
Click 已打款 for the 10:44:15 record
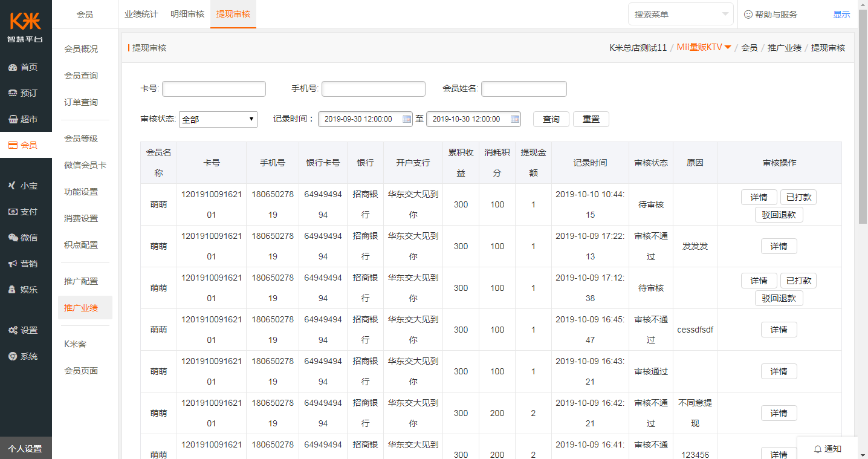(x=798, y=197)
